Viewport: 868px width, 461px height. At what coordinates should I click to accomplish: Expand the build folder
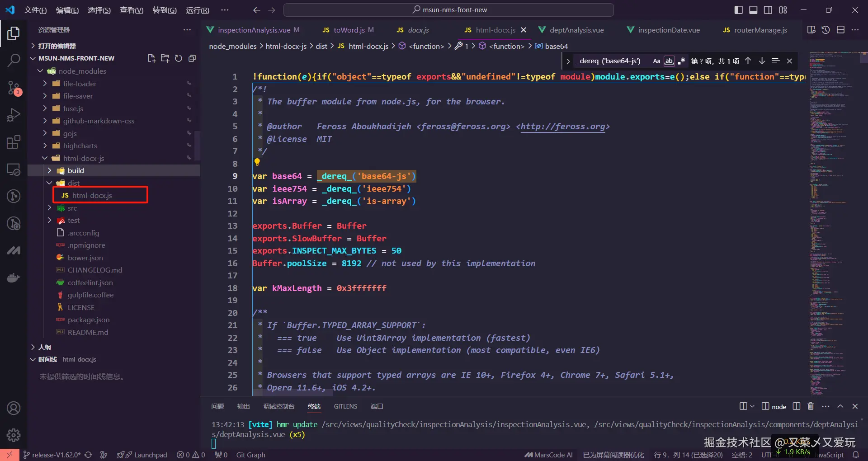[49, 170]
